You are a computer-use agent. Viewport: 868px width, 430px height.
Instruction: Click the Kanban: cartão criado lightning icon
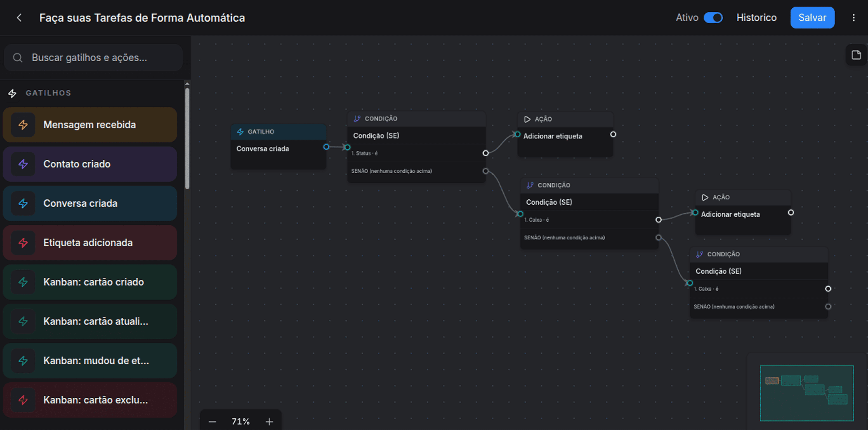click(23, 282)
